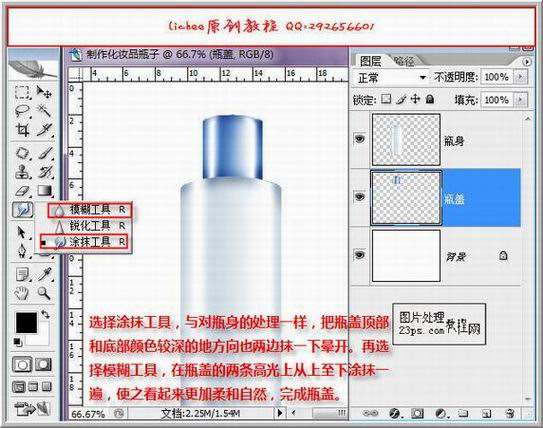Click the background white color swatch
The height and width of the screenshot is (428, 543).
(41, 338)
